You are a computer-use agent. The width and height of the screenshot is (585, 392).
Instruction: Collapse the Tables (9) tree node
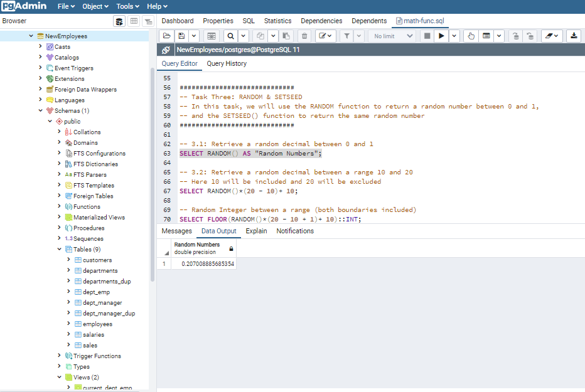[x=59, y=249]
